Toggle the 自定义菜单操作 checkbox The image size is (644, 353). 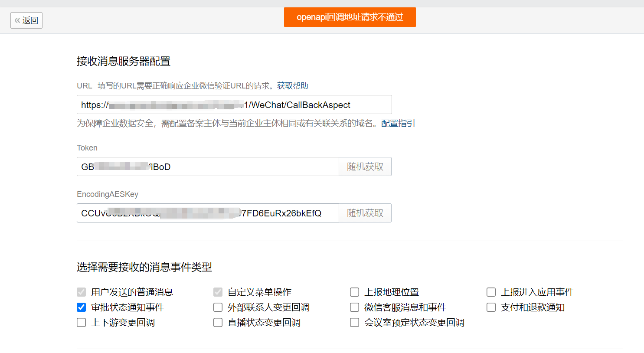[x=218, y=292]
